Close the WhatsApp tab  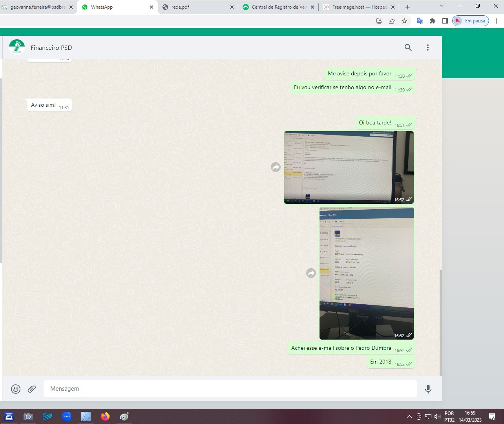coord(152,7)
